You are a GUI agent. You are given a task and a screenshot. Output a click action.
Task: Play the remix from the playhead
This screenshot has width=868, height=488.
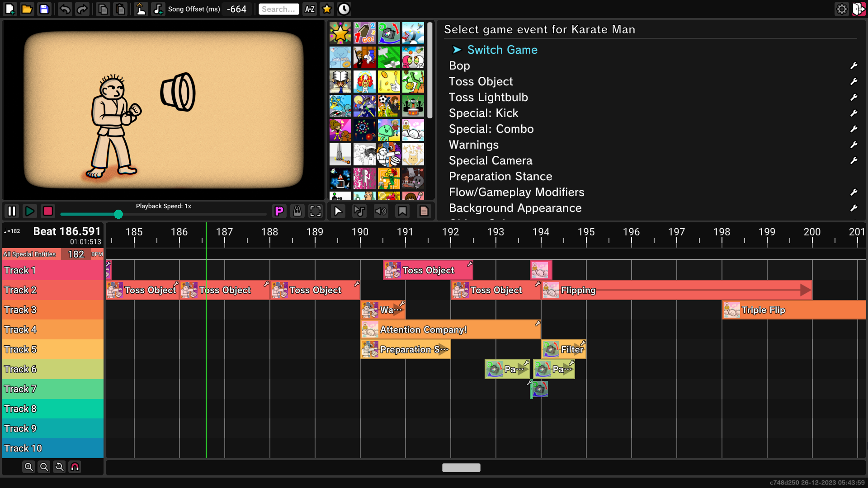[30, 211]
